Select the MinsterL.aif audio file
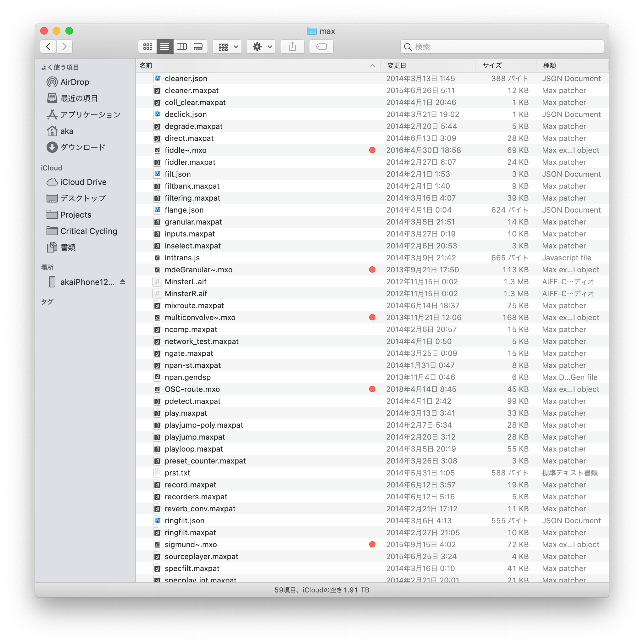 185,282
